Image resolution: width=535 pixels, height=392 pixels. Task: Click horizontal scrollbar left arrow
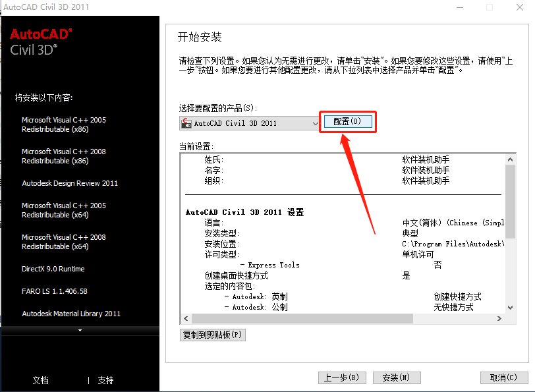pos(186,319)
